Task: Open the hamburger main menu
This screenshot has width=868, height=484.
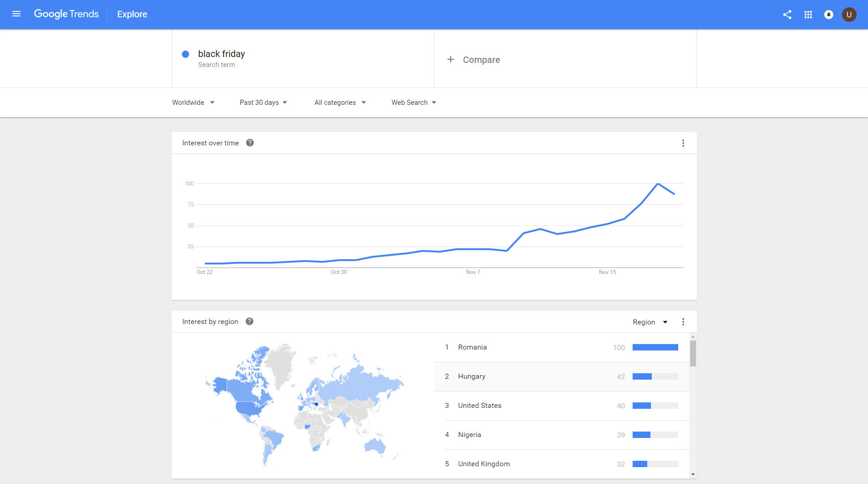Action: [16, 14]
